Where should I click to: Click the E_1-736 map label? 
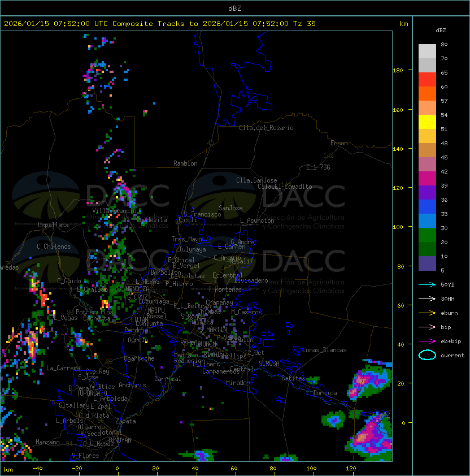click(318, 167)
